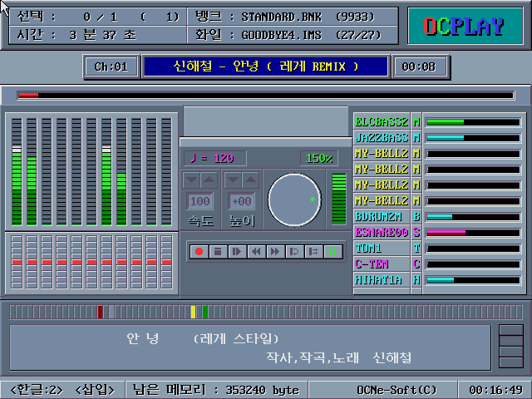Toggle the T flag next to TOM1
This screenshot has height=399, width=532.
pos(416,249)
